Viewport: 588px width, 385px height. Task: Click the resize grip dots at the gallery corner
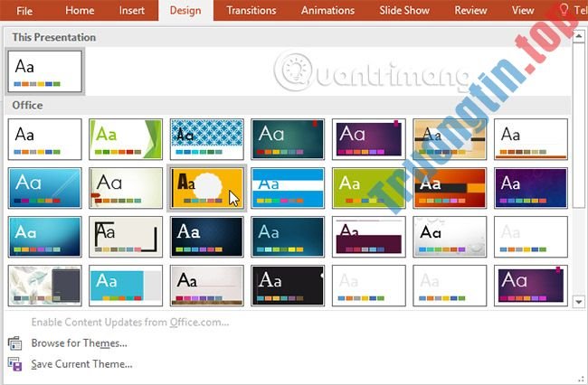click(581, 379)
